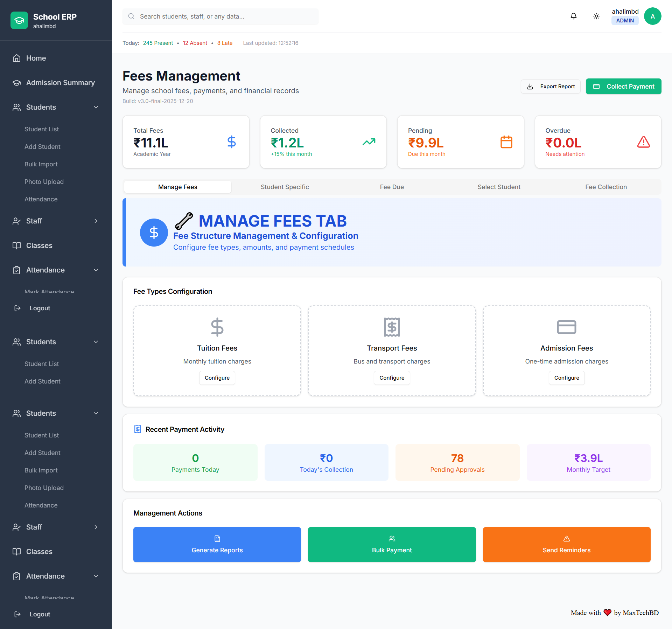Click the red heart in the footer
The height and width of the screenshot is (629, 672).
pos(607,613)
